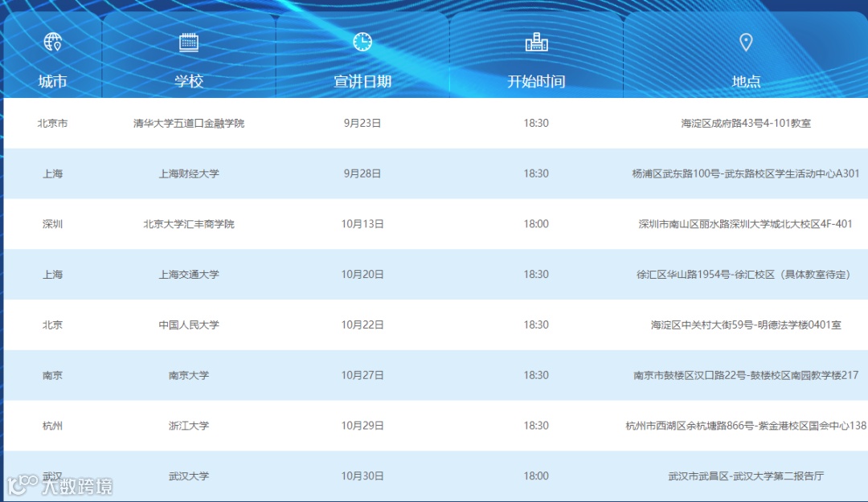Click the 杭州 city cell
Image resolution: width=868 pixels, height=502 pixels.
pyautogui.click(x=52, y=426)
